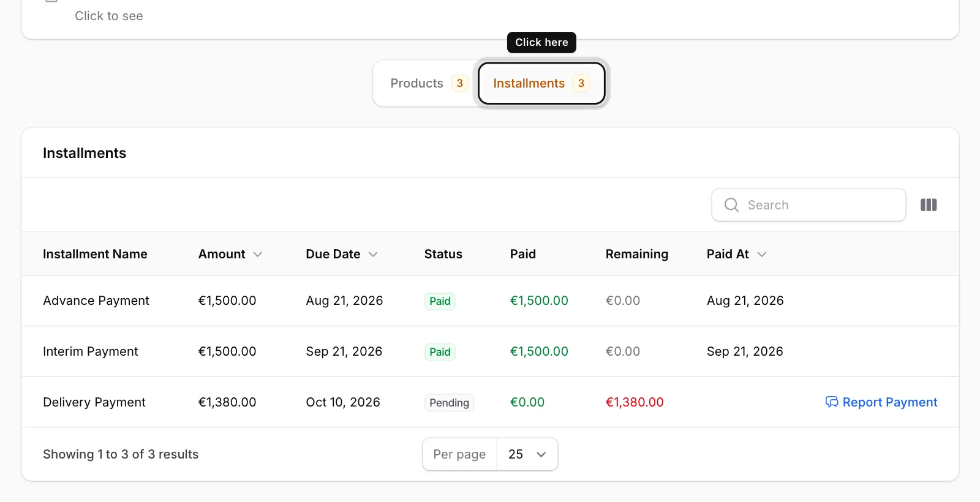The height and width of the screenshot is (502, 980).
Task: Open the column toggle icon beside Search
Action: [x=929, y=205]
